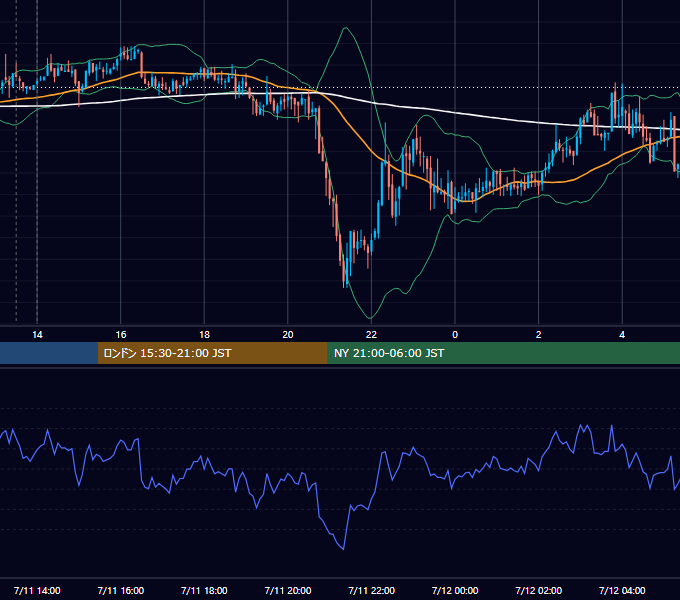Select the NY 21:00-06:00 JST session bar
The image size is (680, 600).
(x=503, y=353)
